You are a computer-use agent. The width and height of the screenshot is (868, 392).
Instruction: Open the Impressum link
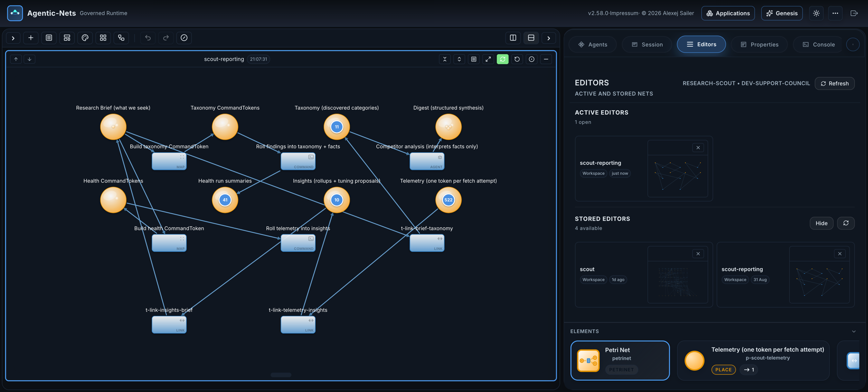pyautogui.click(x=623, y=13)
